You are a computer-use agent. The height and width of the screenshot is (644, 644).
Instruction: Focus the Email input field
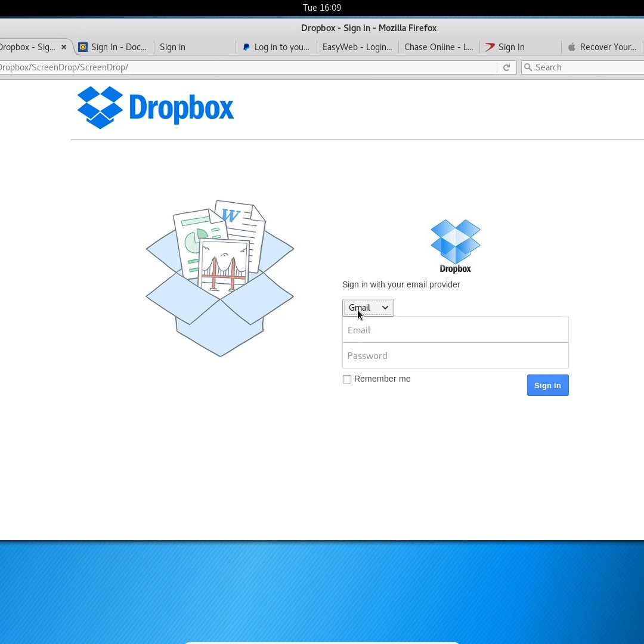point(455,330)
